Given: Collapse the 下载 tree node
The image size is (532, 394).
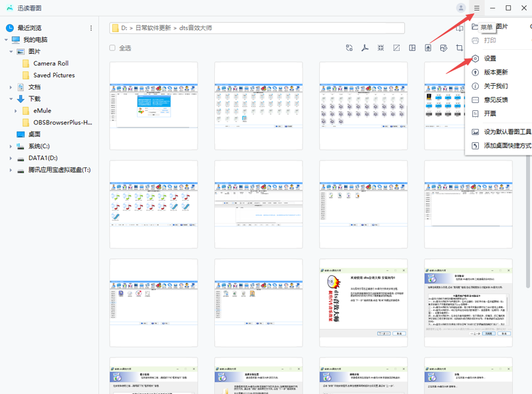Looking at the screenshot, I should point(11,99).
